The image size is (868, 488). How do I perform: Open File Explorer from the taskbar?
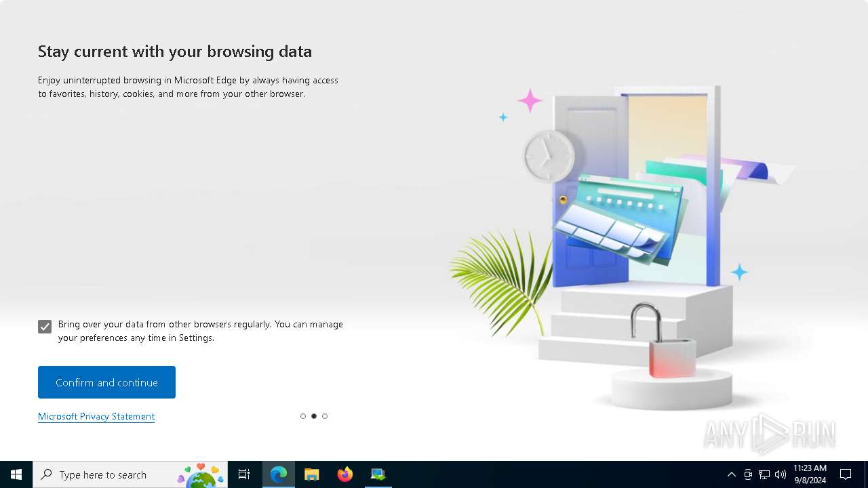[312, 474]
